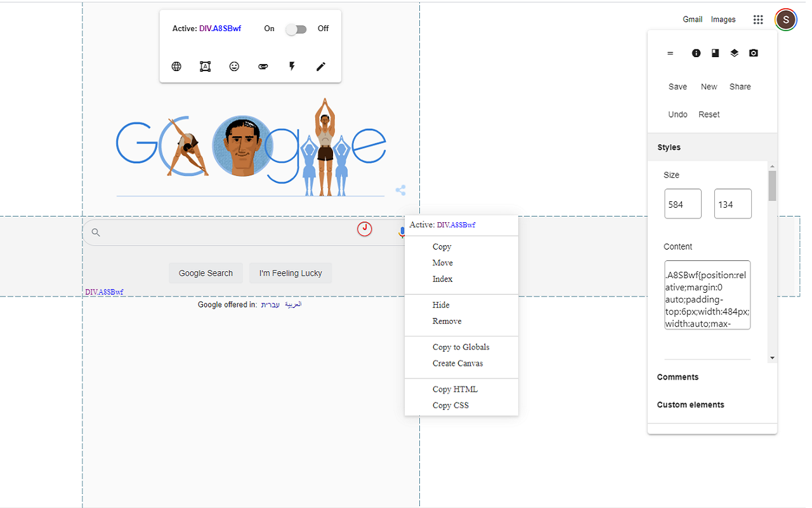
Task: Collapse the Styles section header
Action: tap(669, 147)
